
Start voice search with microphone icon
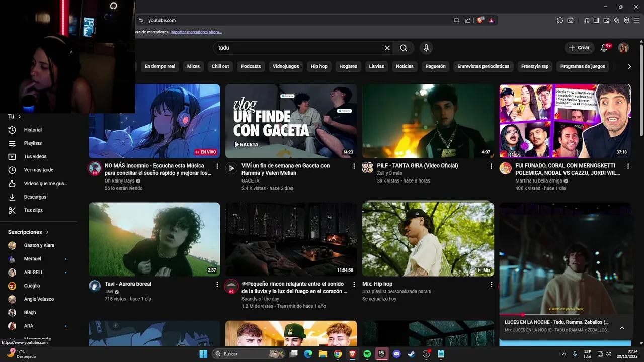(426, 48)
